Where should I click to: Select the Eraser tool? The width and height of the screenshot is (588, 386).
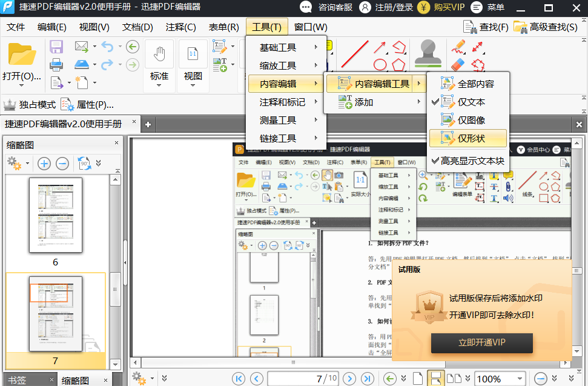(x=458, y=65)
